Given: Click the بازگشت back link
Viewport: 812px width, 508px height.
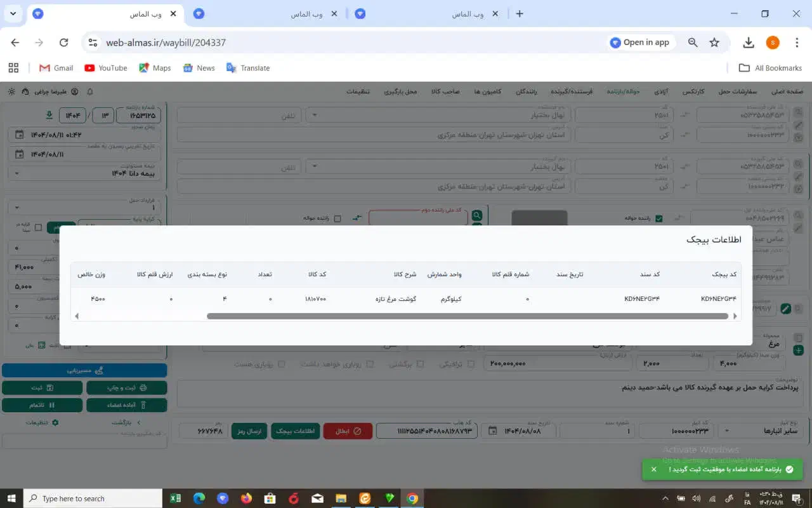Looking at the screenshot, I should point(126,422).
